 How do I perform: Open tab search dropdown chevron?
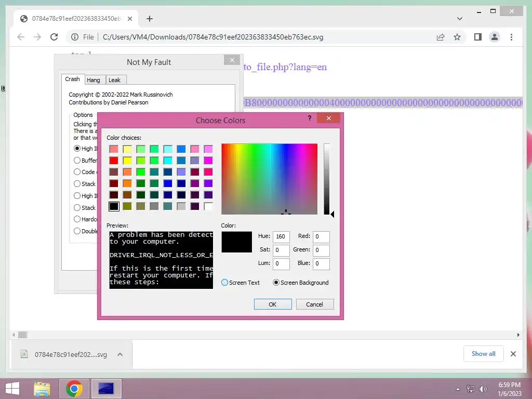point(459,19)
